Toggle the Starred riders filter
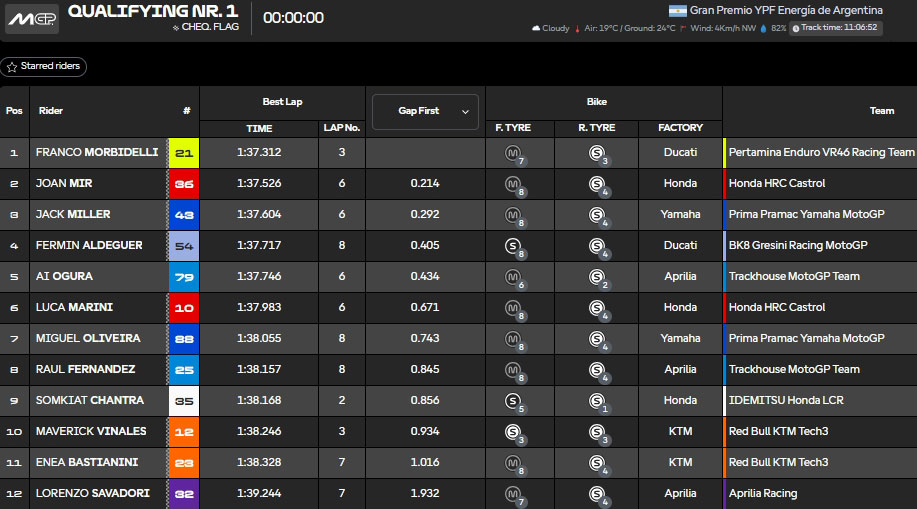 pyautogui.click(x=44, y=67)
